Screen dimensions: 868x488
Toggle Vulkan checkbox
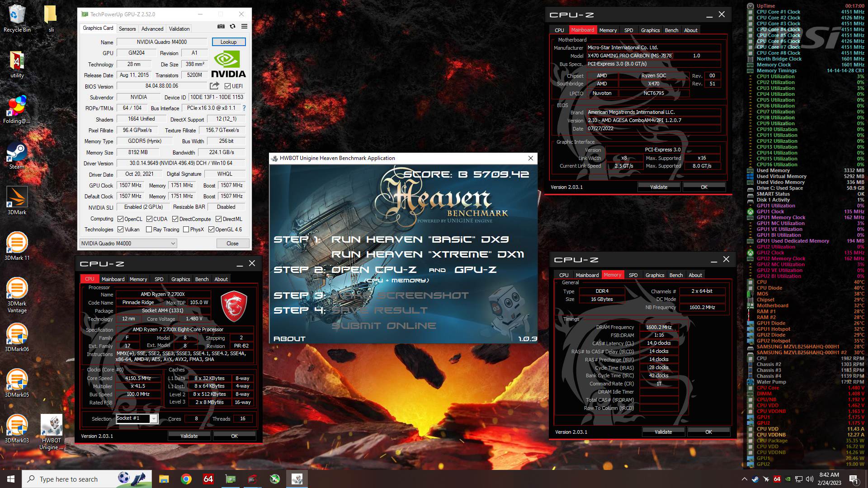click(120, 229)
